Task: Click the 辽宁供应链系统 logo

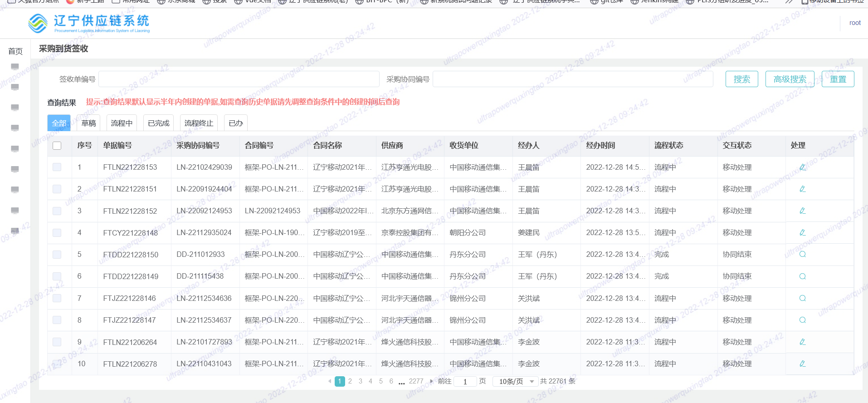Action: (x=89, y=23)
